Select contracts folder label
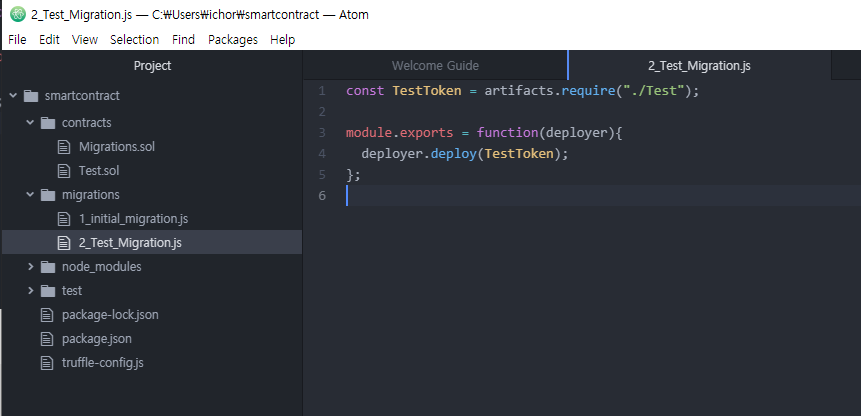Image resolution: width=861 pixels, height=416 pixels. click(86, 123)
